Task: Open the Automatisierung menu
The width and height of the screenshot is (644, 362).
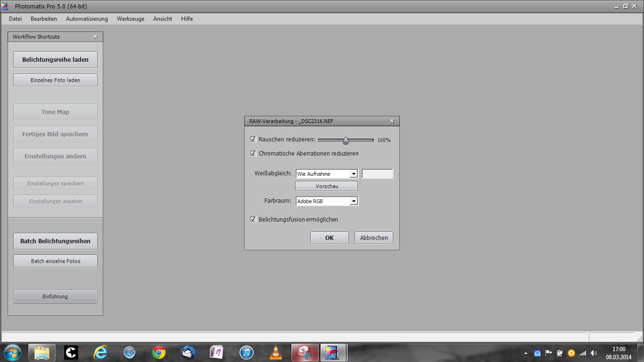Action: point(87,19)
